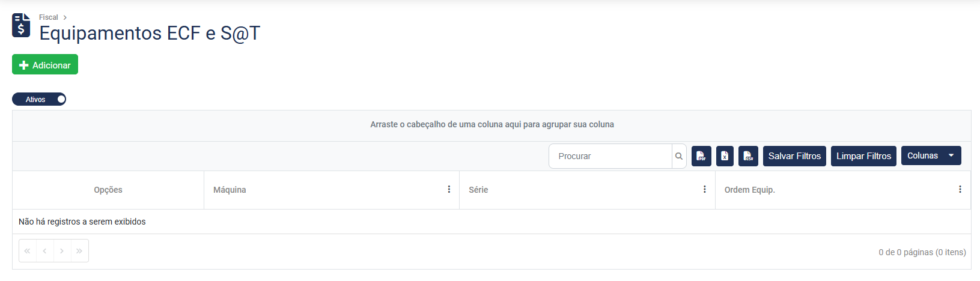The image size is (980, 281).
Task: Open Máquina column options menu
Action: click(449, 190)
